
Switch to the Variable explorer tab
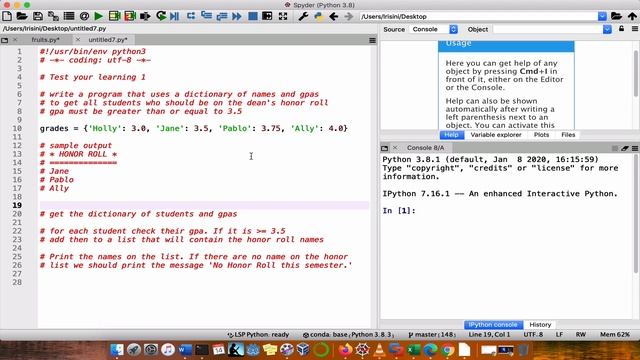pyautogui.click(x=496, y=135)
